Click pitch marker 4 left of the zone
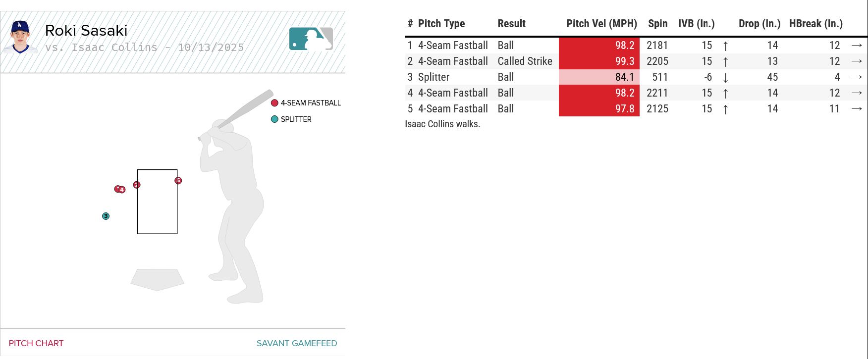 (122, 190)
